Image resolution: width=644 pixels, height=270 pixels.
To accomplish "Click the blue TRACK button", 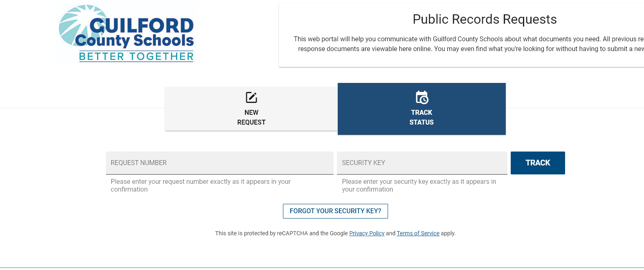I will pos(538,163).
